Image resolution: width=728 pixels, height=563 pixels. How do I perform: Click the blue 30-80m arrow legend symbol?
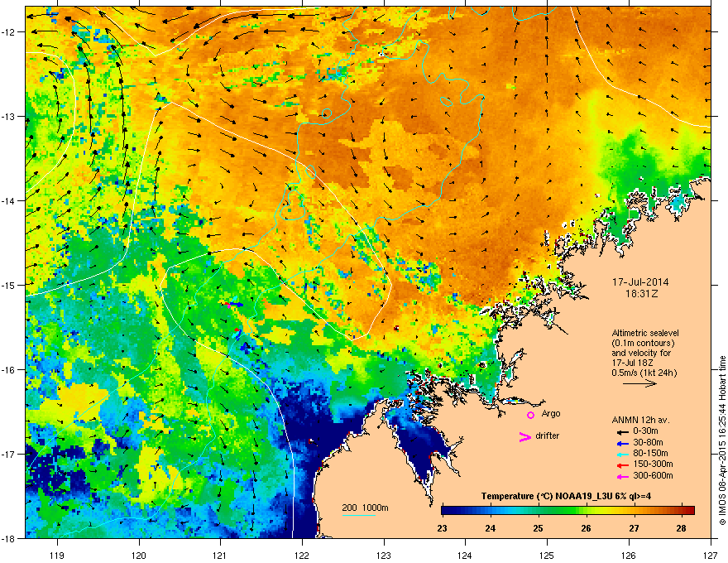tap(621, 443)
